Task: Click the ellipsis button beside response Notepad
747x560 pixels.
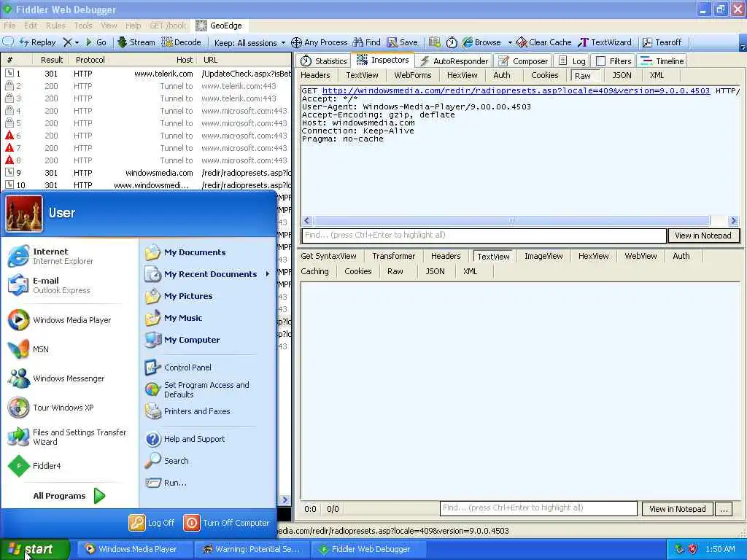Action: (x=724, y=509)
